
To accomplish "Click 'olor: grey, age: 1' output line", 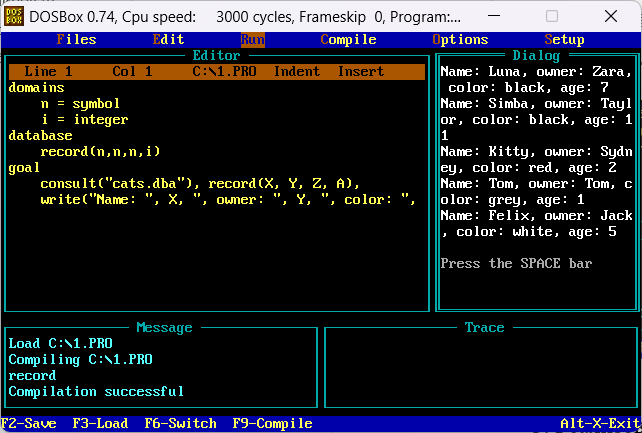I will 512,200.
